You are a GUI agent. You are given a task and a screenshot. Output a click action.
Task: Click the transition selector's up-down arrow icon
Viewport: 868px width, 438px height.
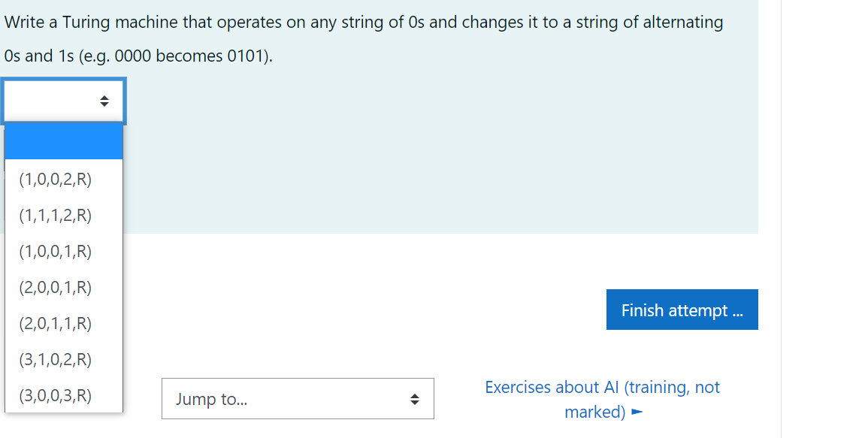(x=105, y=101)
